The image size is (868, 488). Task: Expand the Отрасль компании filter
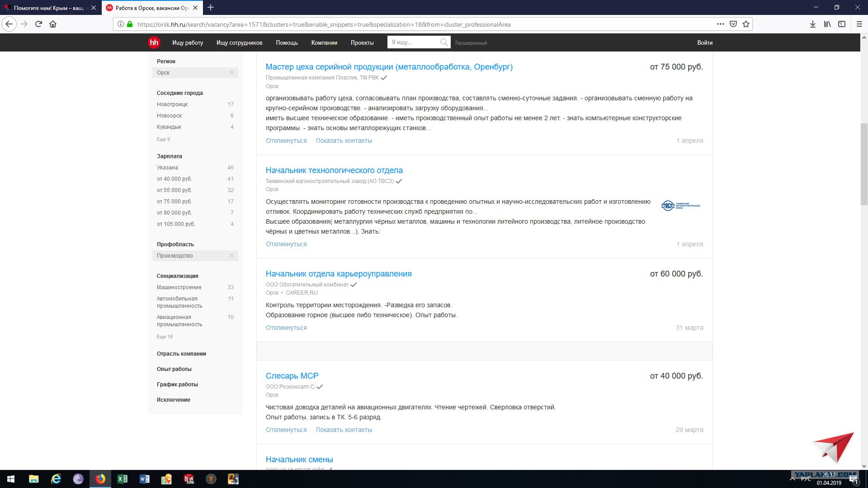point(181,354)
